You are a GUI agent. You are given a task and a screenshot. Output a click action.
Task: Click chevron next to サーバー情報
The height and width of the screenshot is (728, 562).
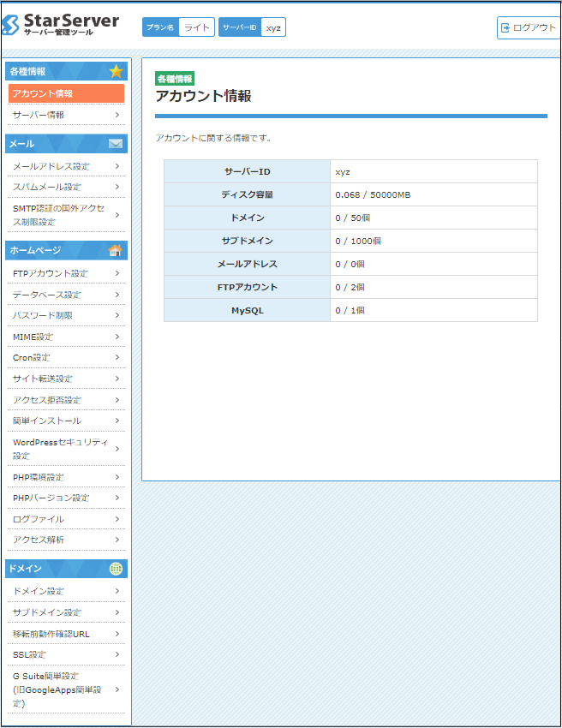pos(117,115)
